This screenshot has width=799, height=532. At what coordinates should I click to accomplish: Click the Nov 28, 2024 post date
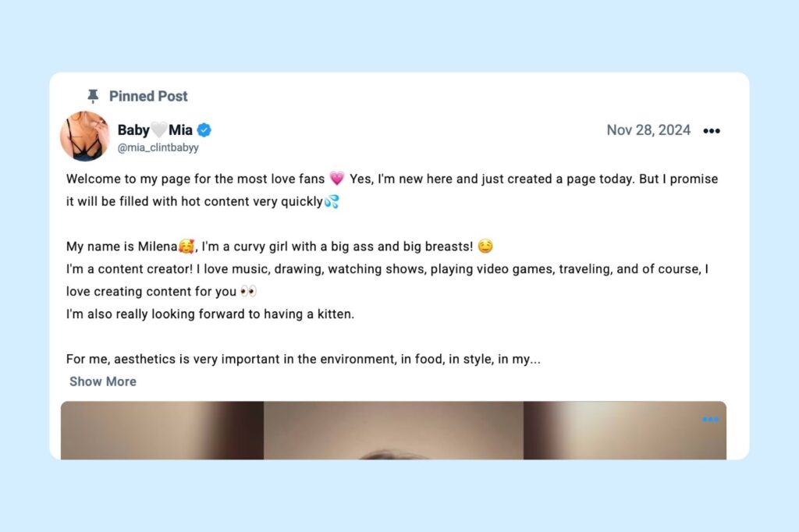click(x=648, y=130)
